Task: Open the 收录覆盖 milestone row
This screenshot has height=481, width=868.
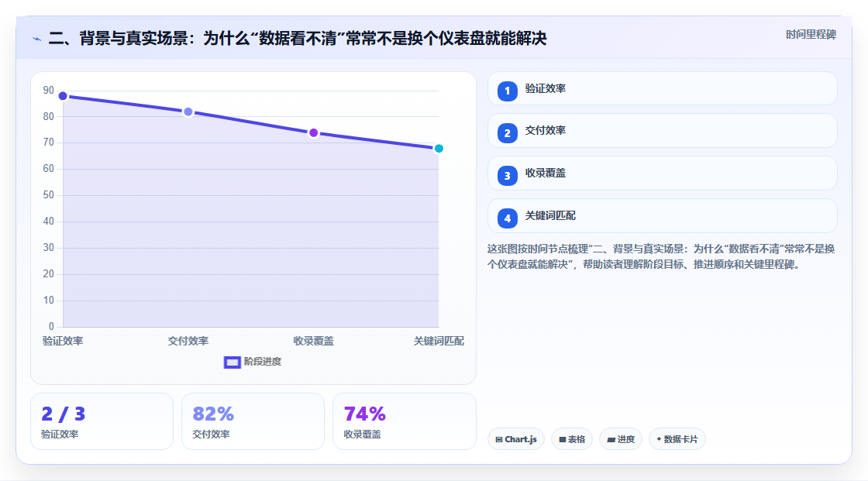Action: pyautogui.click(x=662, y=174)
